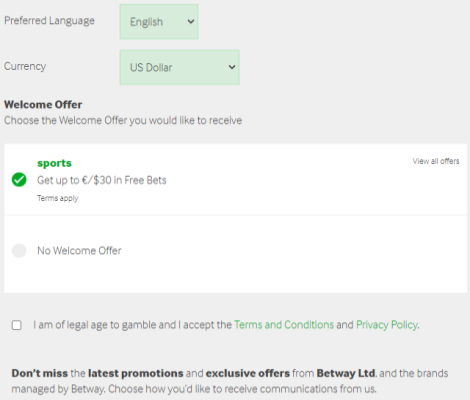Click the chevron arrow on US Dollar selector
The width and height of the screenshot is (470, 400).
(232, 67)
